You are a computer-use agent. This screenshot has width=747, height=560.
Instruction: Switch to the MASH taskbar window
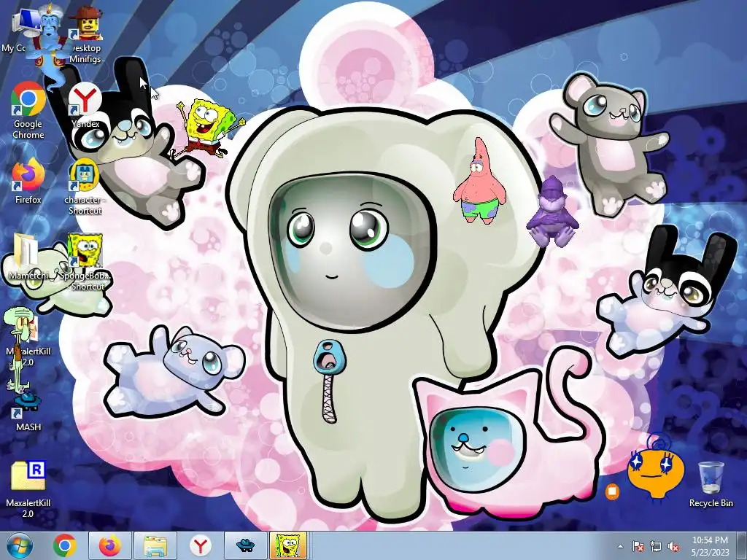point(245,545)
